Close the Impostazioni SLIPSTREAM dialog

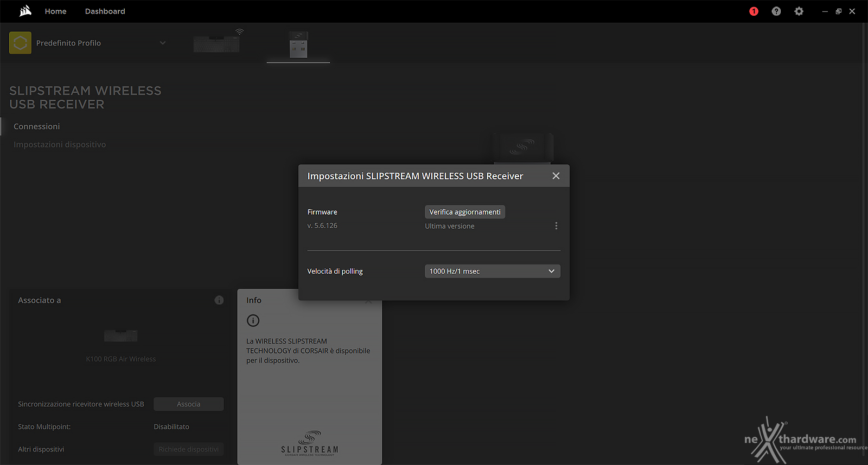pos(556,176)
